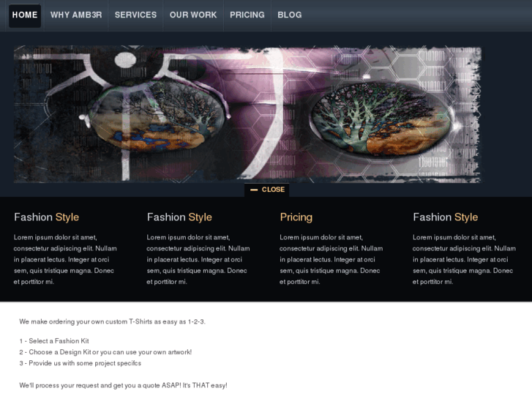Screen dimensions: 532x399
Task: Click the 'Select a Fashion Kit' step
Action: 54,341
